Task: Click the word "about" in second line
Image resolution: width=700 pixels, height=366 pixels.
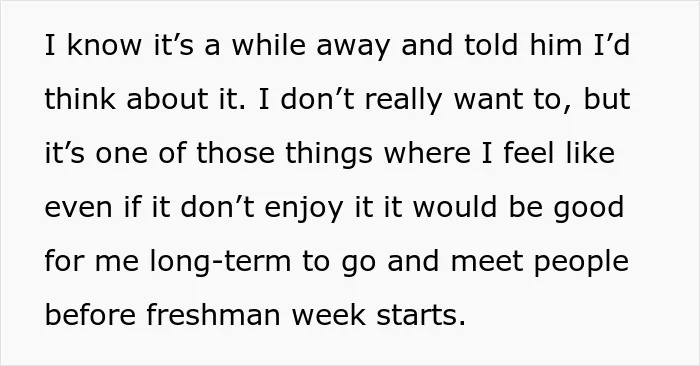Action: (167, 99)
